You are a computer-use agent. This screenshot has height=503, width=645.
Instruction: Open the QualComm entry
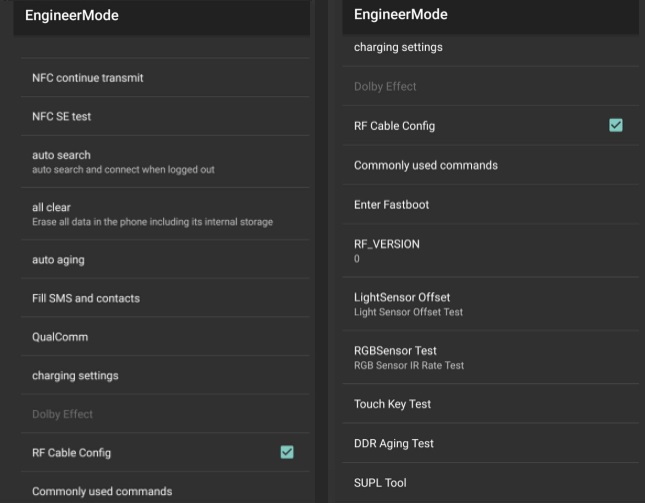click(x=165, y=337)
